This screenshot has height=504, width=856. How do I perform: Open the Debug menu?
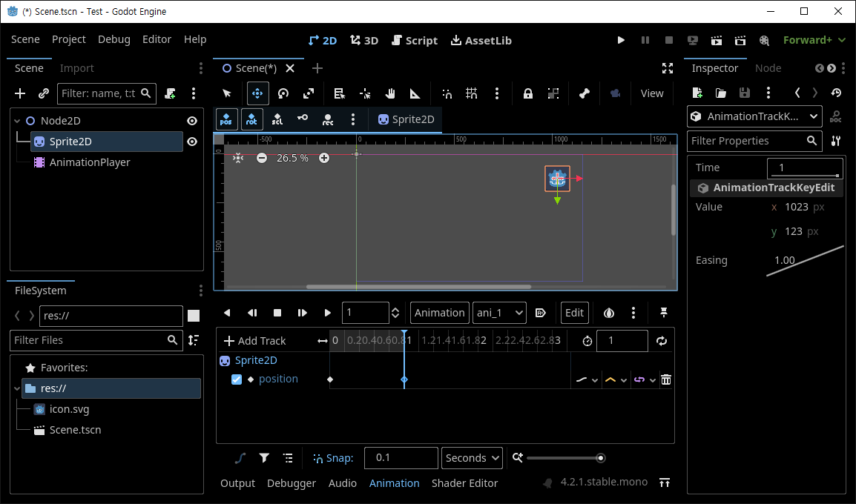click(114, 39)
